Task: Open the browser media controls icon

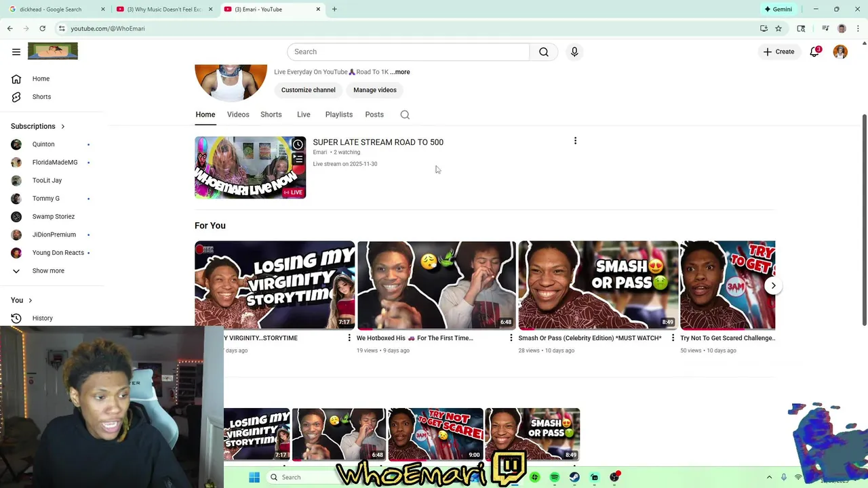Action: click(825, 28)
